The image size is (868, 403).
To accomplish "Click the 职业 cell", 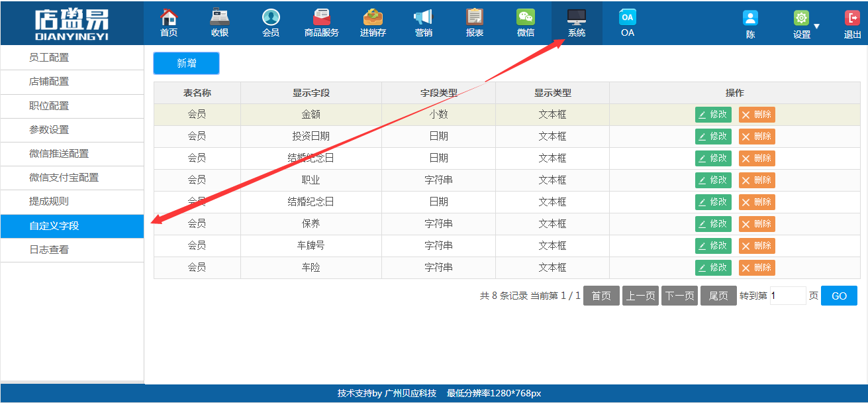I will click(x=311, y=180).
